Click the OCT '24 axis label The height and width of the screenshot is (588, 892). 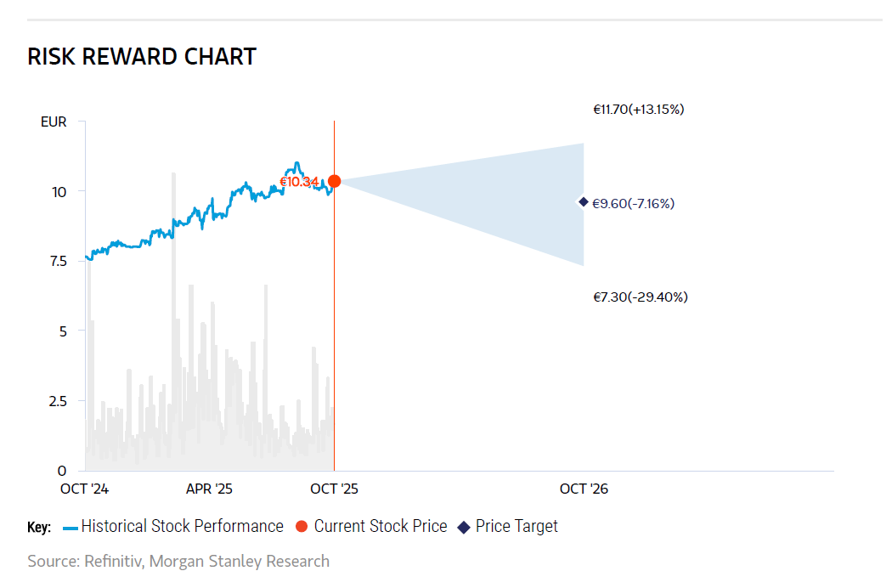(84, 489)
